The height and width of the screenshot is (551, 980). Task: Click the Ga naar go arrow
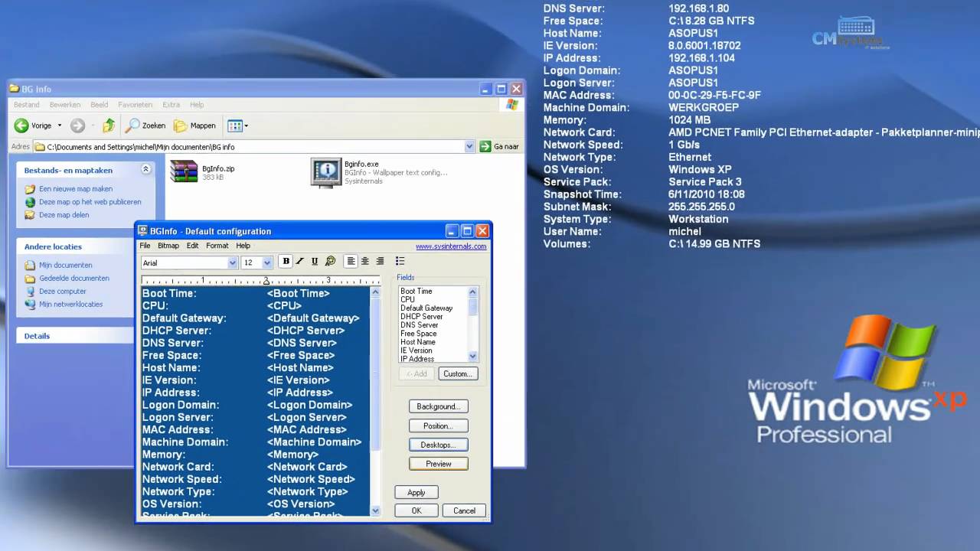click(485, 146)
